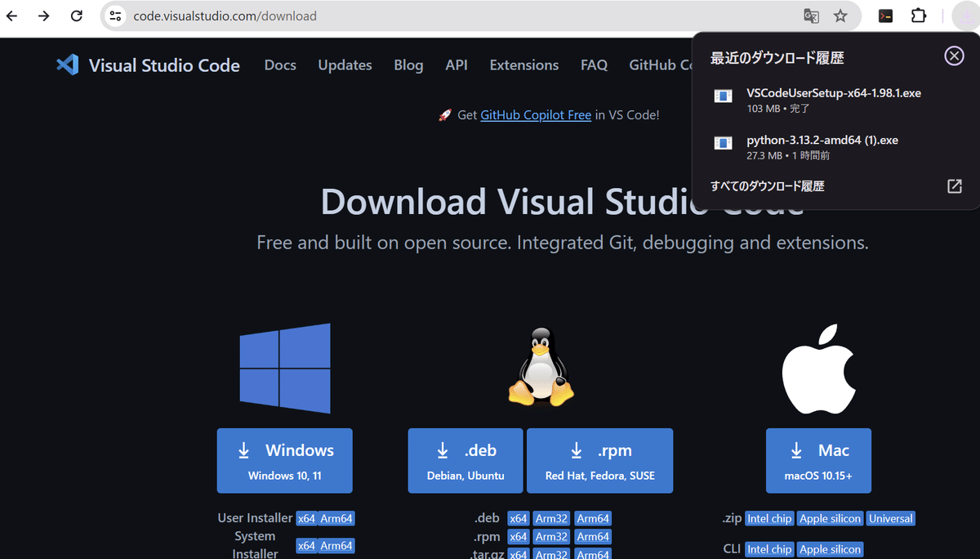Open python-3.13.2-amd64 (1).exe download entry
Viewport: 980px width, 559px height.
(x=835, y=147)
